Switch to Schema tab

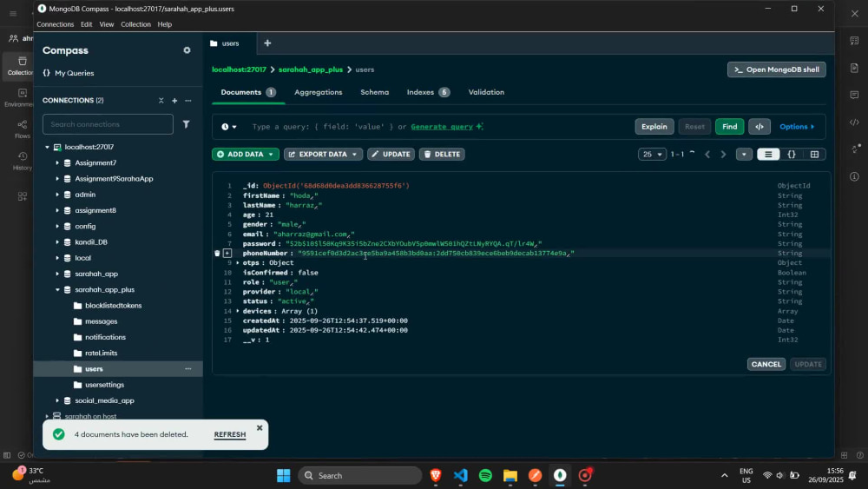tap(375, 92)
